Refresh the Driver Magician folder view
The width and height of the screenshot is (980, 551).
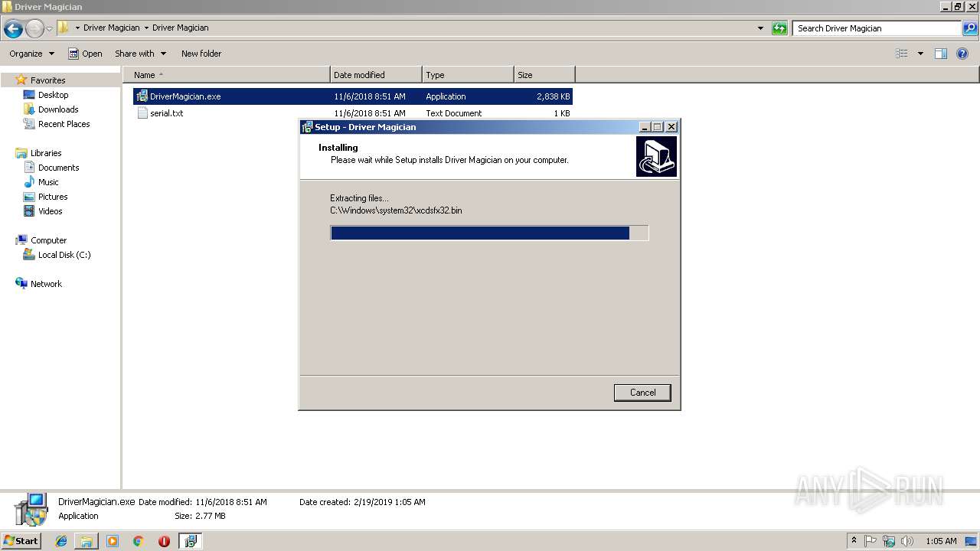(779, 28)
